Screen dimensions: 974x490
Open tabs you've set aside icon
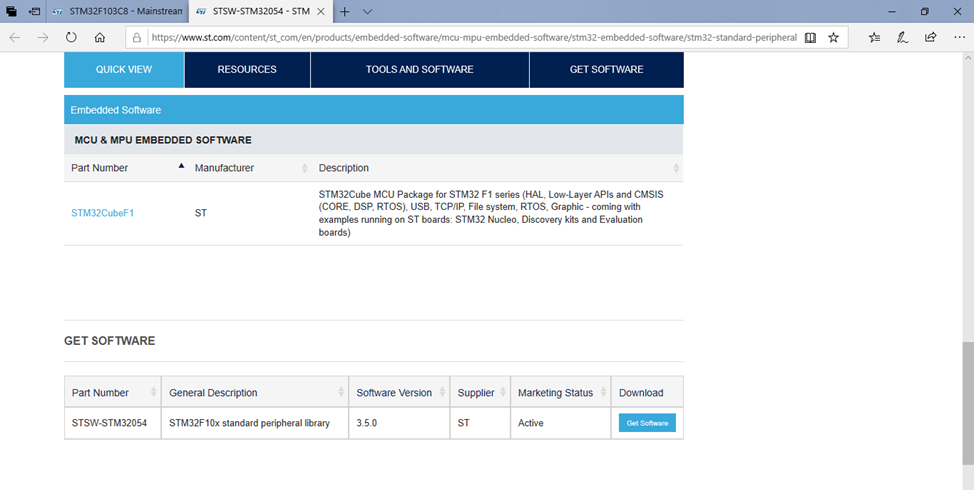(x=11, y=11)
